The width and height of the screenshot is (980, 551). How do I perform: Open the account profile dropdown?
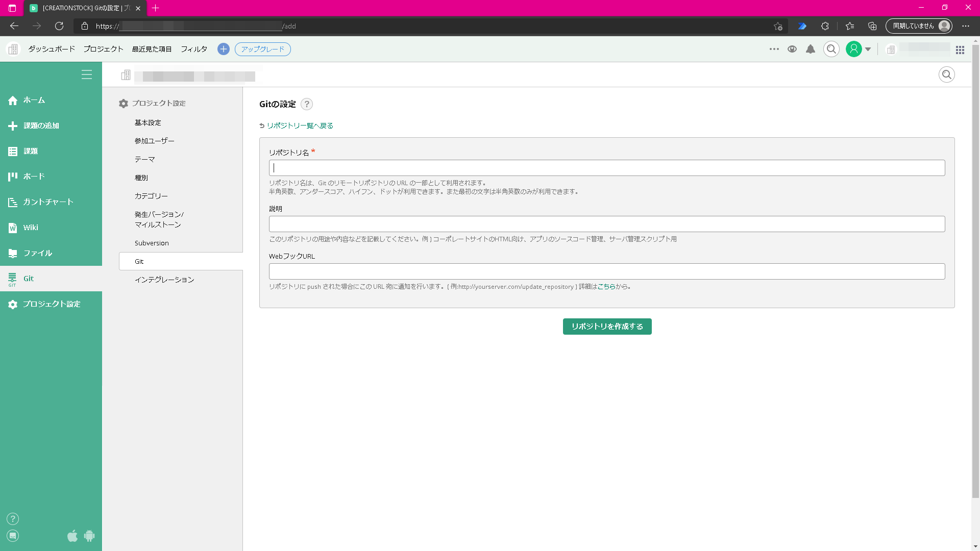[x=857, y=49]
